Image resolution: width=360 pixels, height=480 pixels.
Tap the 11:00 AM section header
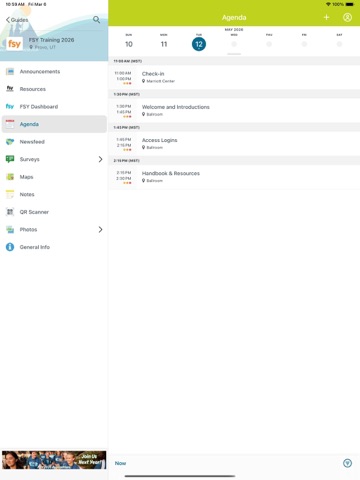(234, 61)
